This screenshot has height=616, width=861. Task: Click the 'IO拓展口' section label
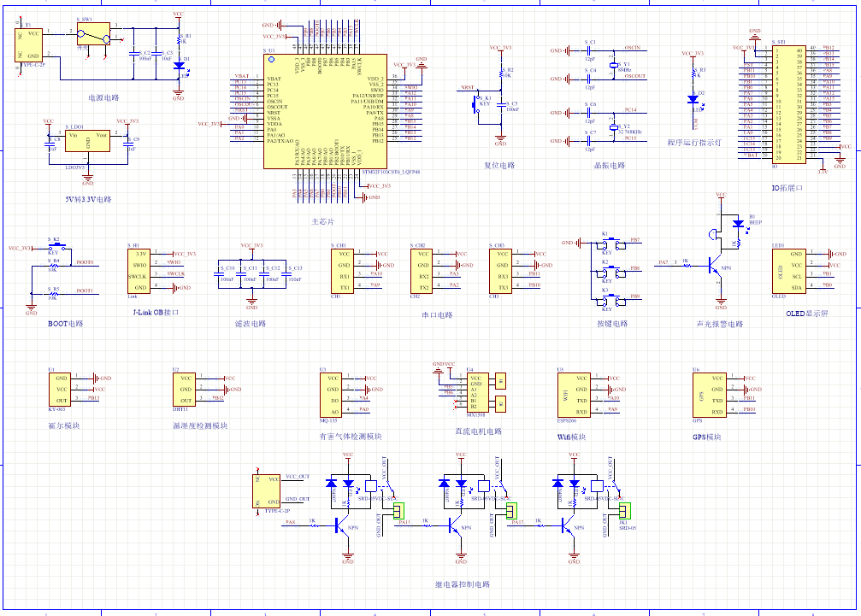pos(787,188)
